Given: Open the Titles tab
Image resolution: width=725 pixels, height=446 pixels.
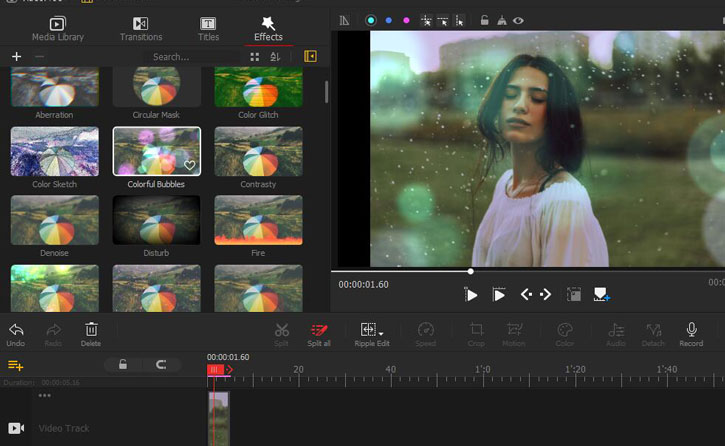Looking at the screenshot, I should point(208,29).
